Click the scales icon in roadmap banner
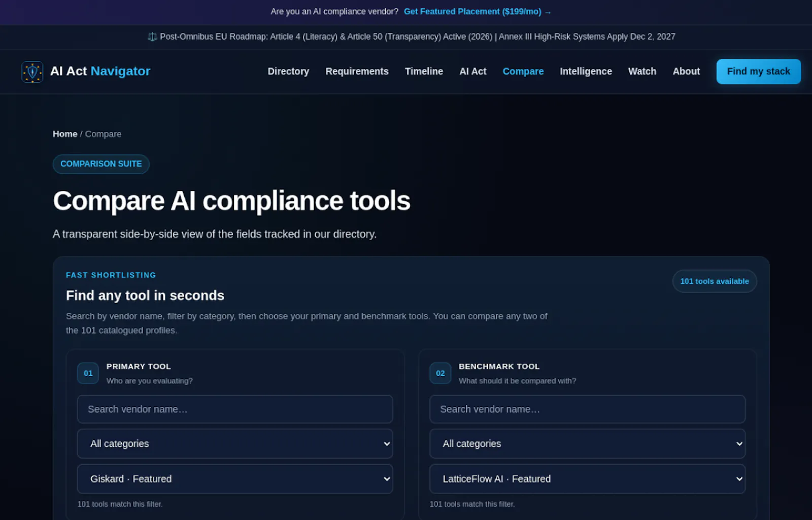This screenshot has height=520, width=812. [x=152, y=37]
